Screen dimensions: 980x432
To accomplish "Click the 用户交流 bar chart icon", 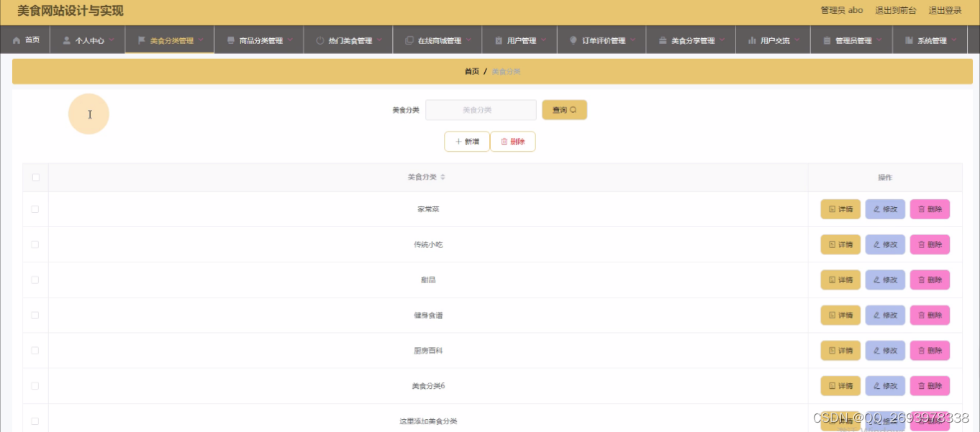I will click(752, 41).
